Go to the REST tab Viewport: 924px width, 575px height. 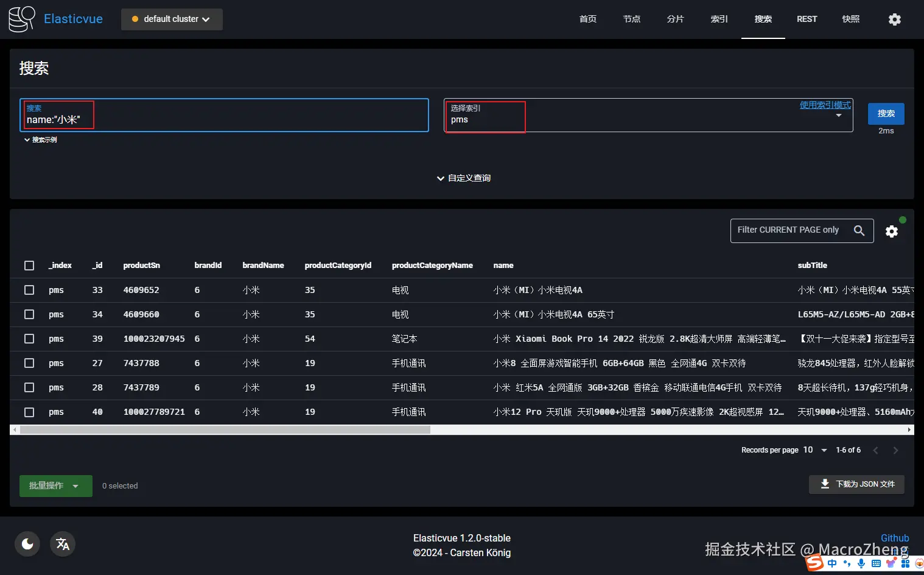807,19
